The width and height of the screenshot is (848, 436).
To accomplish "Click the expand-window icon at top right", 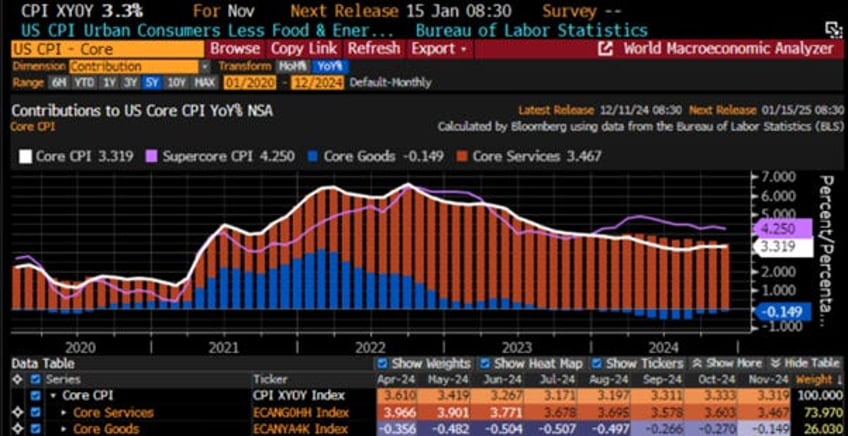I will pyautogui.click(x=831, y=30).
